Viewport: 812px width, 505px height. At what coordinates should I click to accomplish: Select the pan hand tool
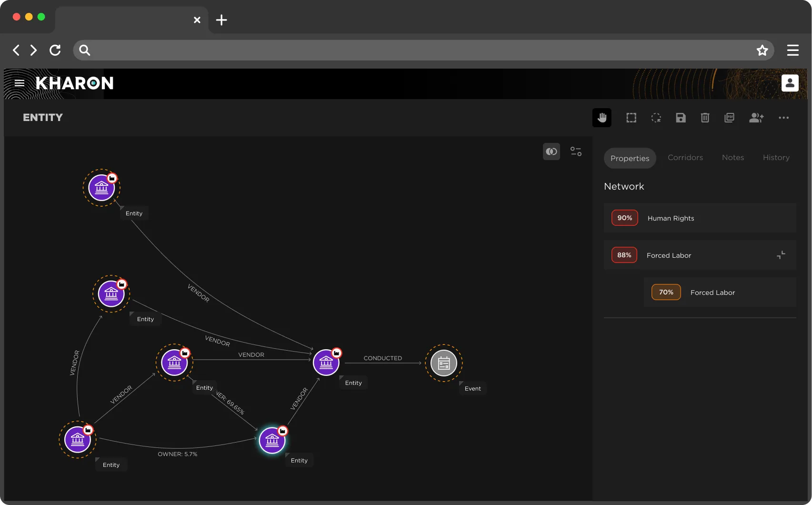click(x=602, y=118)
